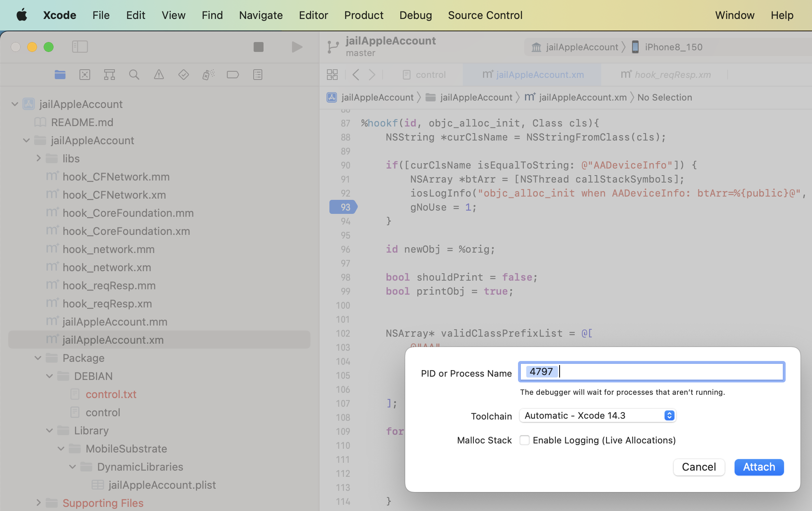This screenshot has height=511, width=812.
Task: Open the Test navigator diamond icon
Action: point(184,75)
